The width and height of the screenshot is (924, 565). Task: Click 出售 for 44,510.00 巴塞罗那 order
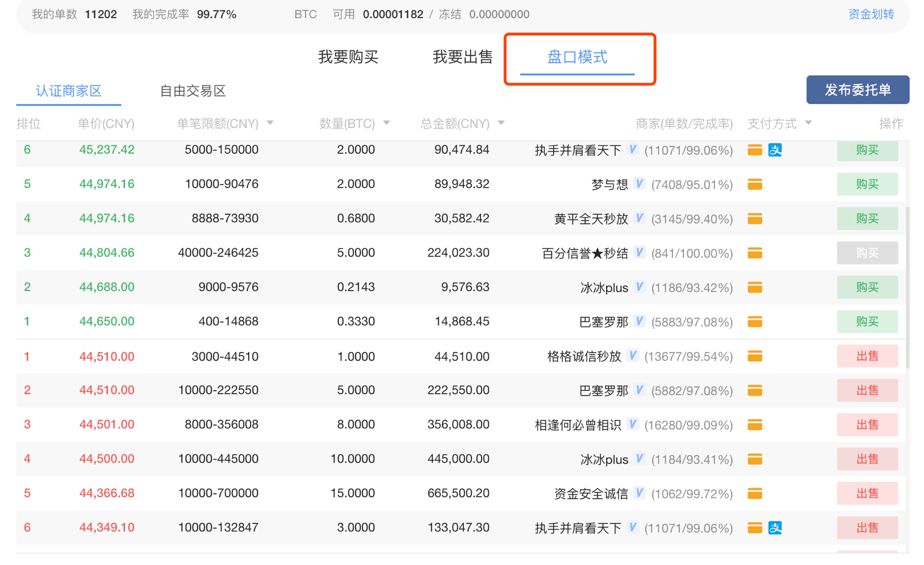pyautogui.click(x=867, y=390)
